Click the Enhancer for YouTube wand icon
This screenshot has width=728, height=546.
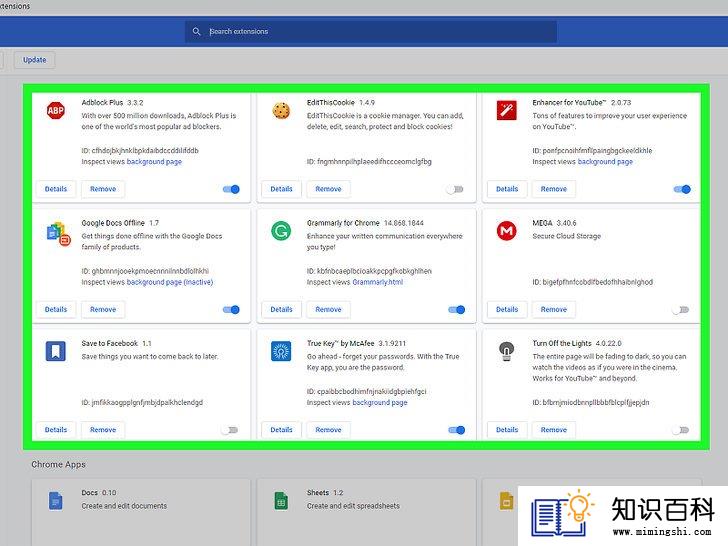click(x=507, y=110)
